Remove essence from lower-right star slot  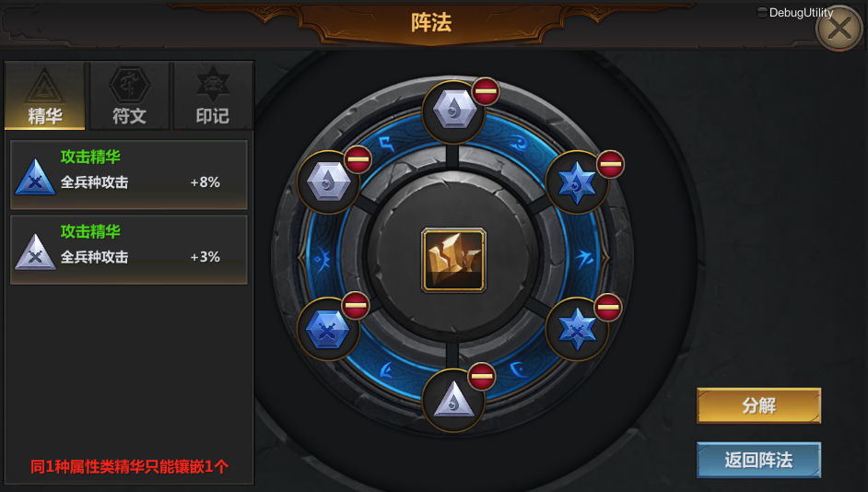(x=608, y=308)
